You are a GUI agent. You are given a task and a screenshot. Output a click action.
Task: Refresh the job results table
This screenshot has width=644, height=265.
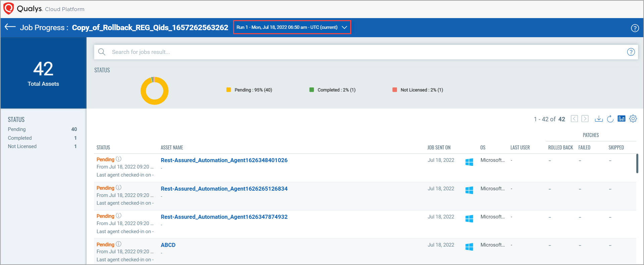coord(610,119)
